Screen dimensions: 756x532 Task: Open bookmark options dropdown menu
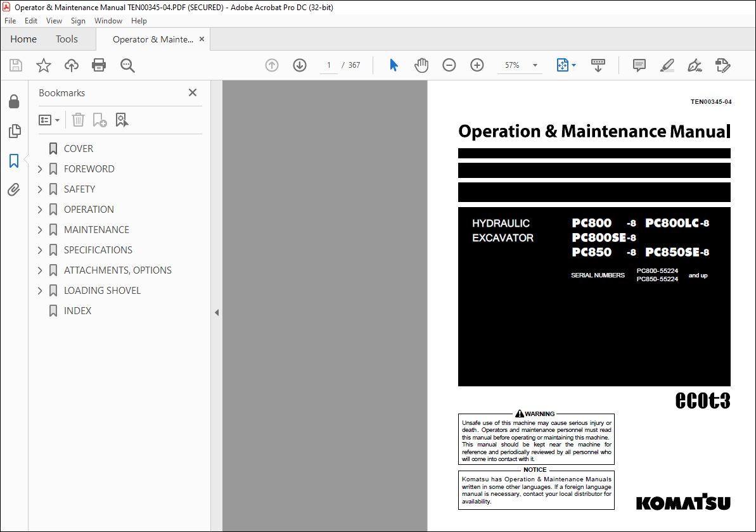[49, 120]
